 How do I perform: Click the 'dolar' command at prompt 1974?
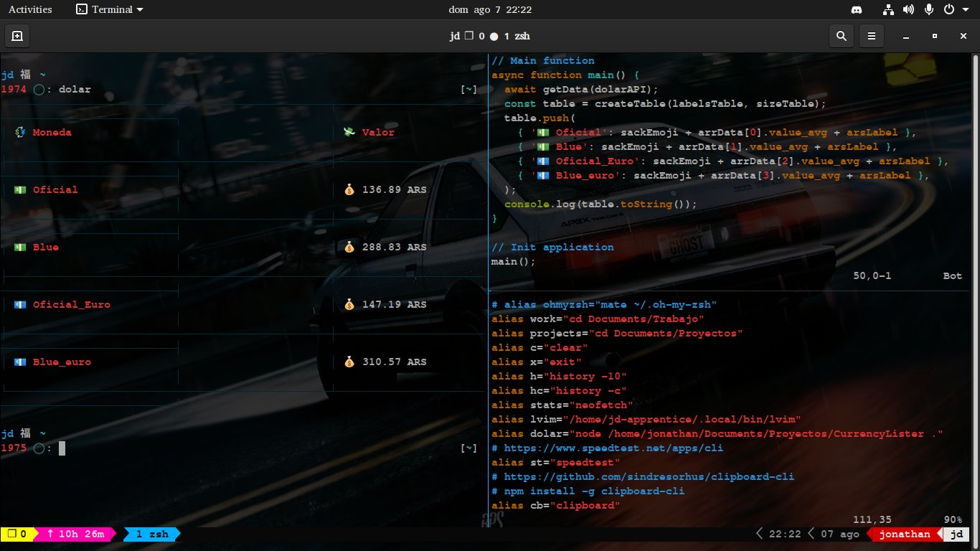pos(75,90)
